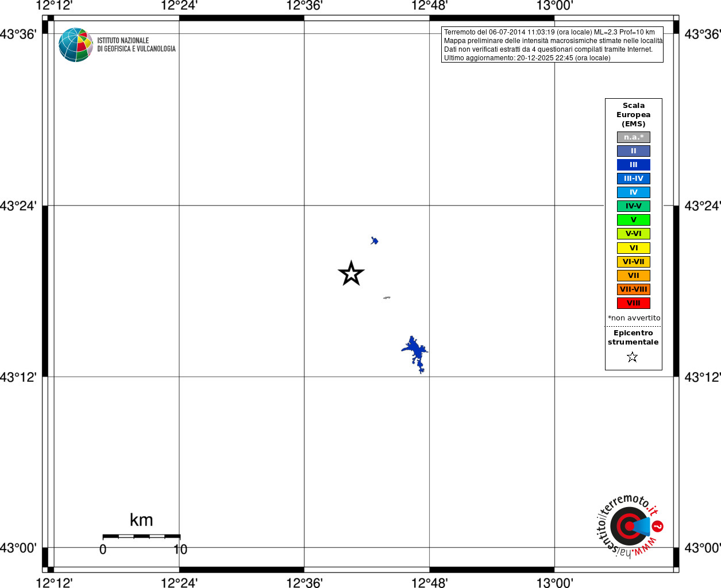The image size is (721, 588).
Task: Click the star symbol in the legend
Action: [633, 357]
